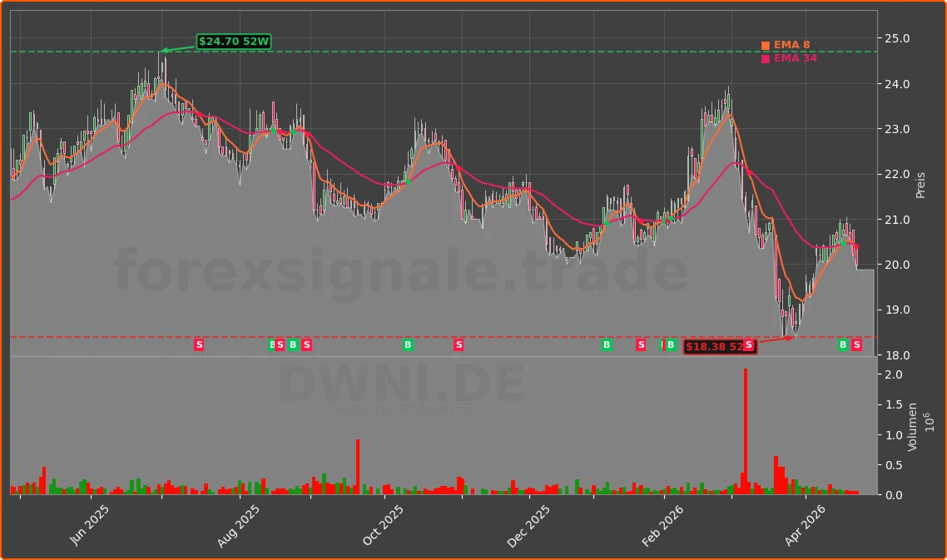947x560 pixels.
Task: Click the full B marker in early February 2026
Action: coord(671,345)
